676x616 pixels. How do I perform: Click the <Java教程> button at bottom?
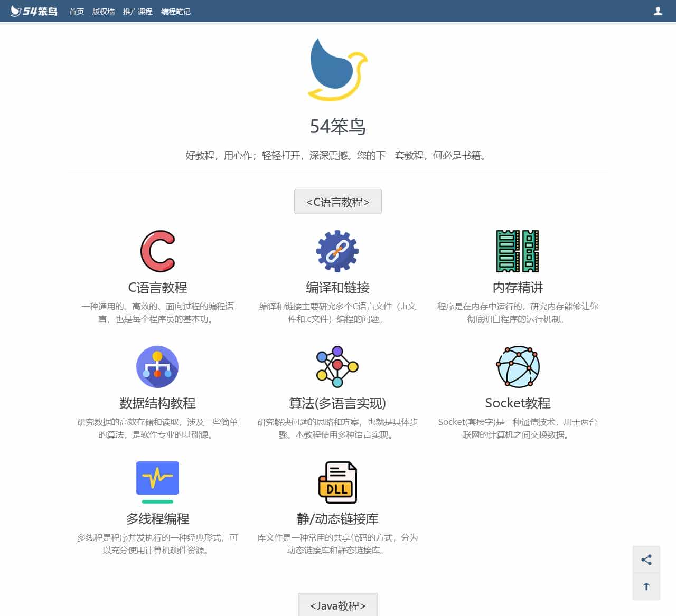pyautogui.click(x=337, y=605)
